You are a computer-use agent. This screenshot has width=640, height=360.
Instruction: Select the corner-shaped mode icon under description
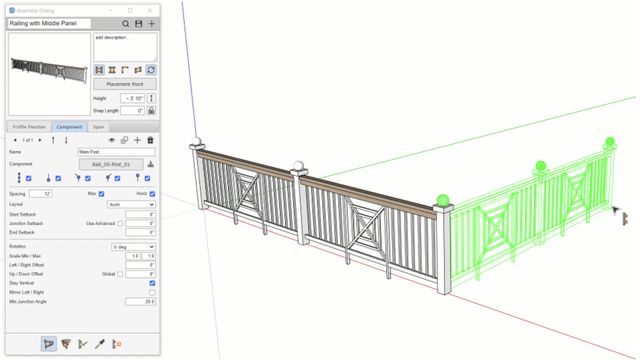pos(125,70)
